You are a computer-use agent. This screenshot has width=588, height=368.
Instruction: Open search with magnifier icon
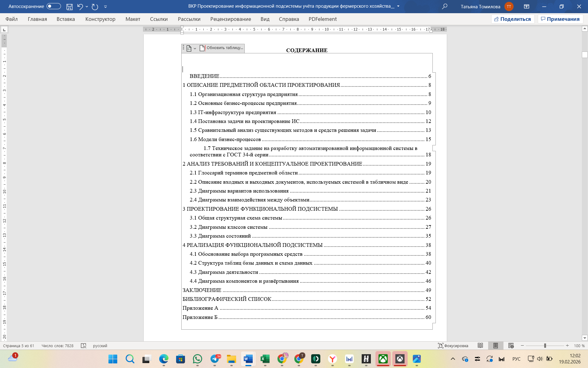click(445, 6)
